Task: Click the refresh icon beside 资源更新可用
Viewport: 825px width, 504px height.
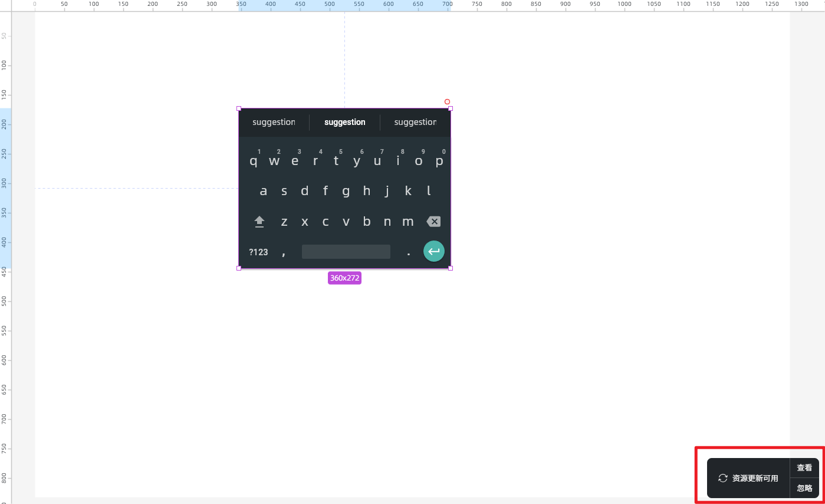Action: [x=722, y=478]
